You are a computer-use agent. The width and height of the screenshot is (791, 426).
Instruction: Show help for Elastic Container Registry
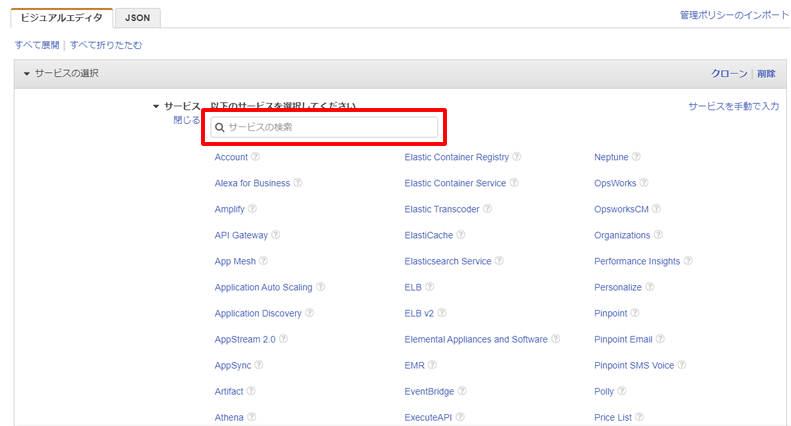(517, 156)
